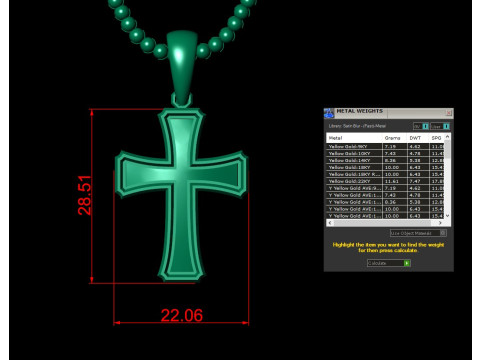Click the horizontal scroll left arrow
Image resolution: width=480 pixels, height=360 pixels.
click(330, 223)
